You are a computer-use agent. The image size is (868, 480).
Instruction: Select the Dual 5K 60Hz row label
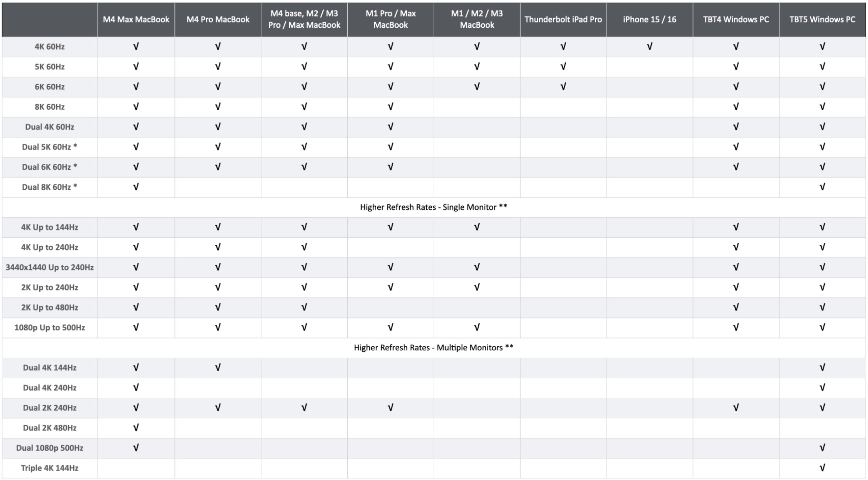50,147
